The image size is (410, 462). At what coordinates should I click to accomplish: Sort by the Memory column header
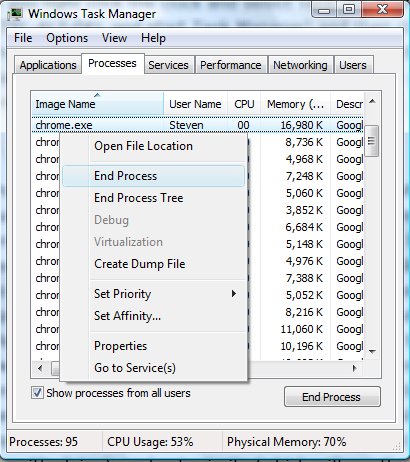click(x=296, y=104)
